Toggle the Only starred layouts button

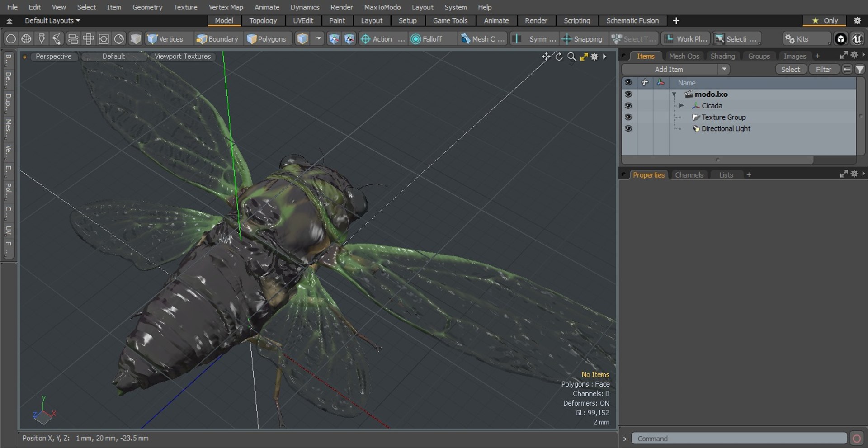point(825,20)
